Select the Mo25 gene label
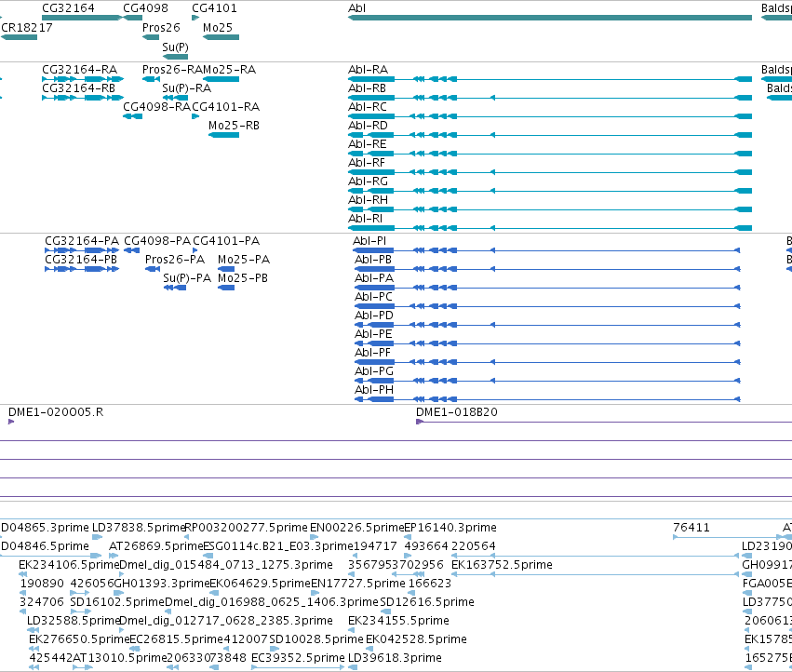Viewport: 792px width, 672px height. point(217,27)
